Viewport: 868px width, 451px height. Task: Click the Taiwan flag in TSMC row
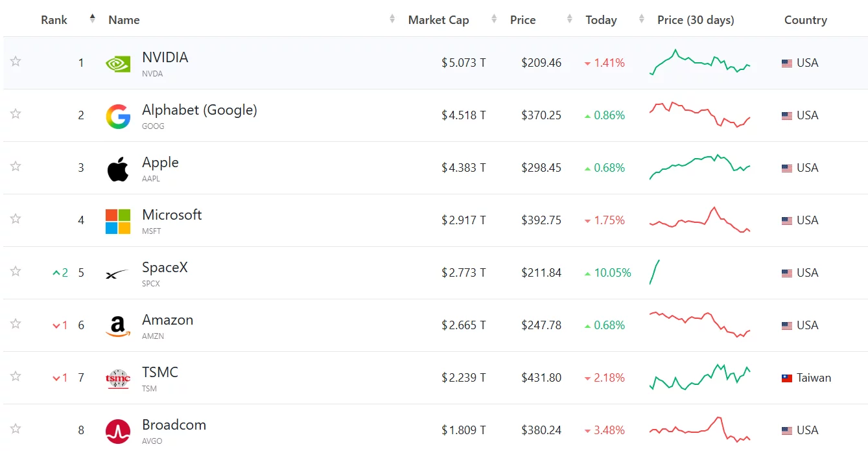tap(787, 378)
